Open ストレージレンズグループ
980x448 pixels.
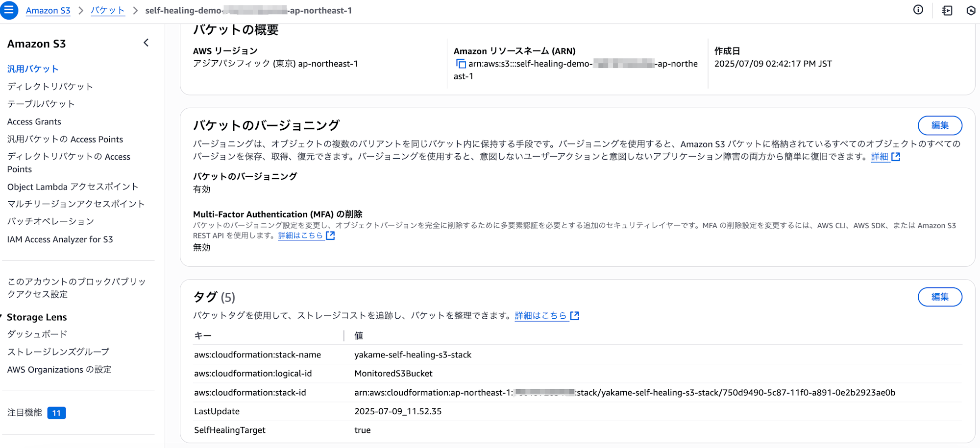pos(58,352)
